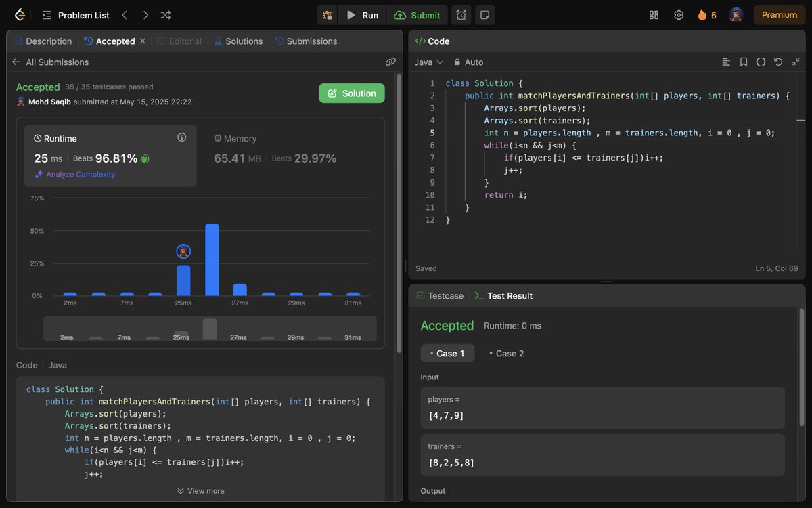
Task: Click the streak flame counter
Action: [707, 15]
